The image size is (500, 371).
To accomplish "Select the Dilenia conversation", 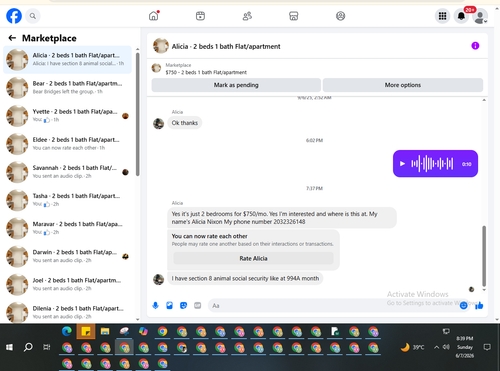I will [67, 312].
